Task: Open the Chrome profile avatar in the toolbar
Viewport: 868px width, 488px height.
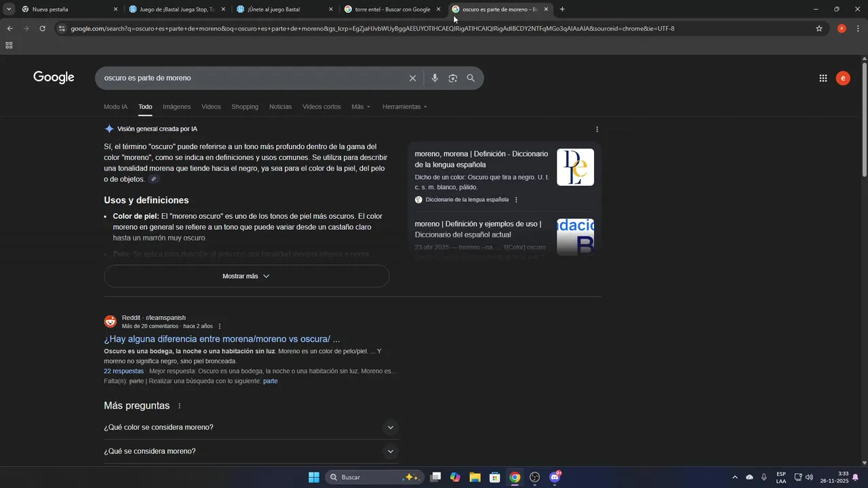Action: pos(842,28)
